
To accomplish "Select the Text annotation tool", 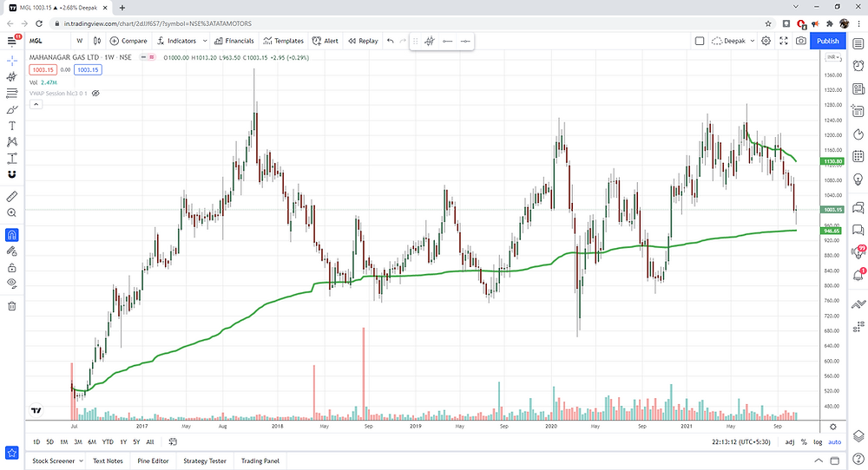I will tap(11, 126).
